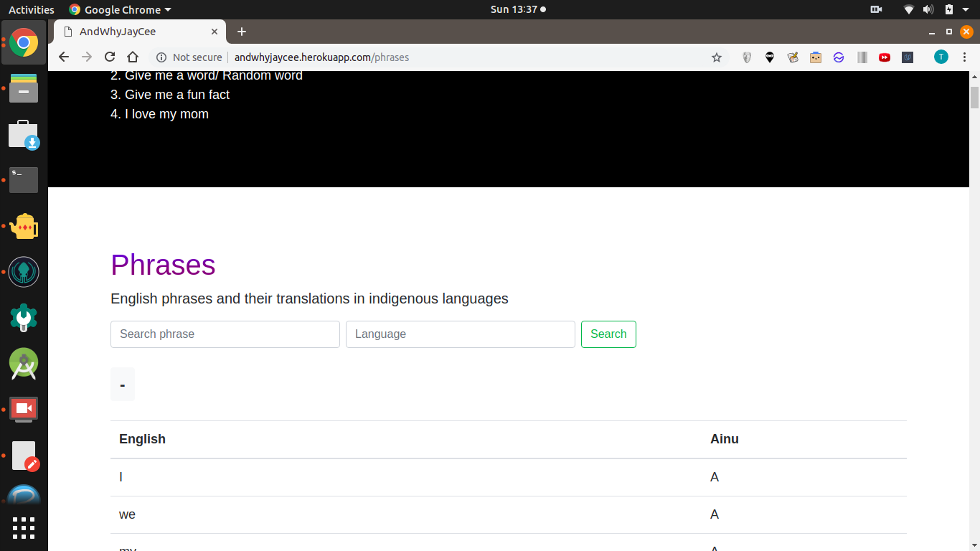The image size is (980, 551).
Task: Go back to the previous page
Action: point(64,57)
